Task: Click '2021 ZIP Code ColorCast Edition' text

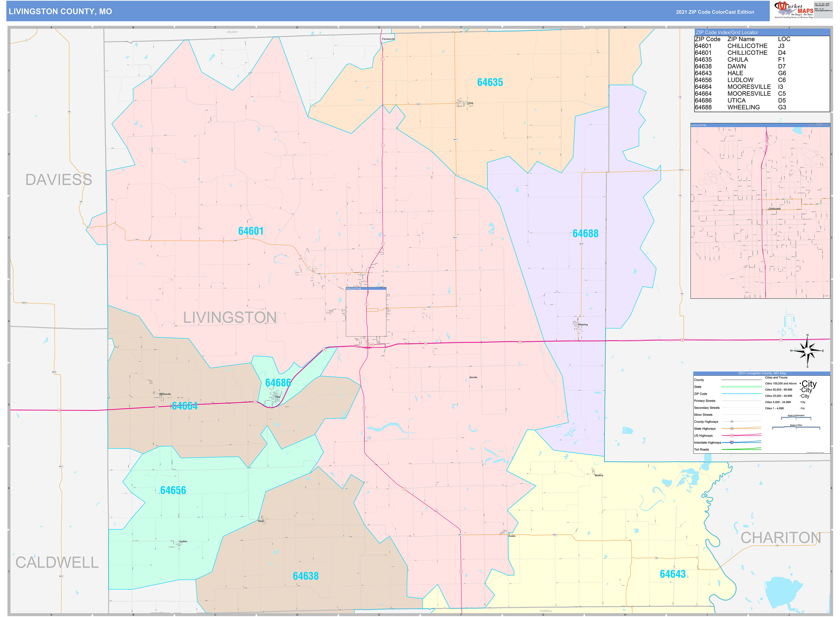Action: (x=715, y=12)
